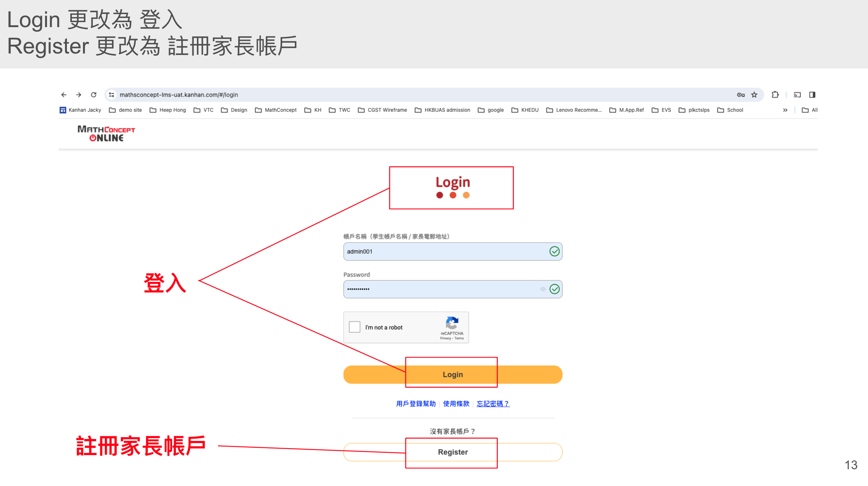Reload the page with refresh icon
Image resolution: width=868 pixels, height=486 pixels.
click(94, 95)
